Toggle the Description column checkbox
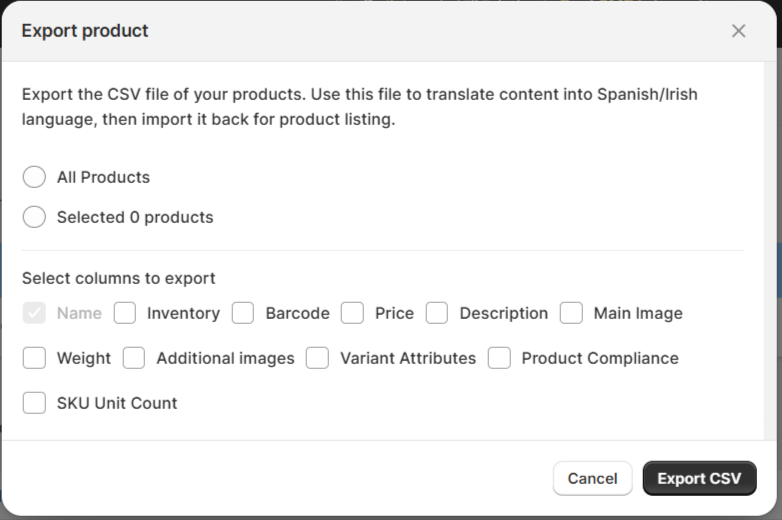 pyautogui.click(x=437, y=313)
